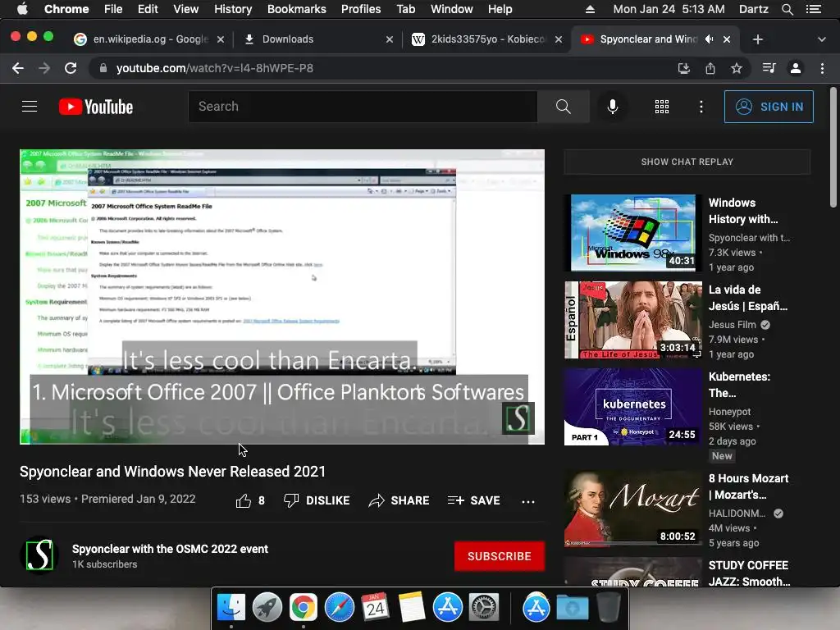Viewport: 840px width, 630px height.
Task: Click the SUBSCRIBE button
Action: [x=500, y=556]
